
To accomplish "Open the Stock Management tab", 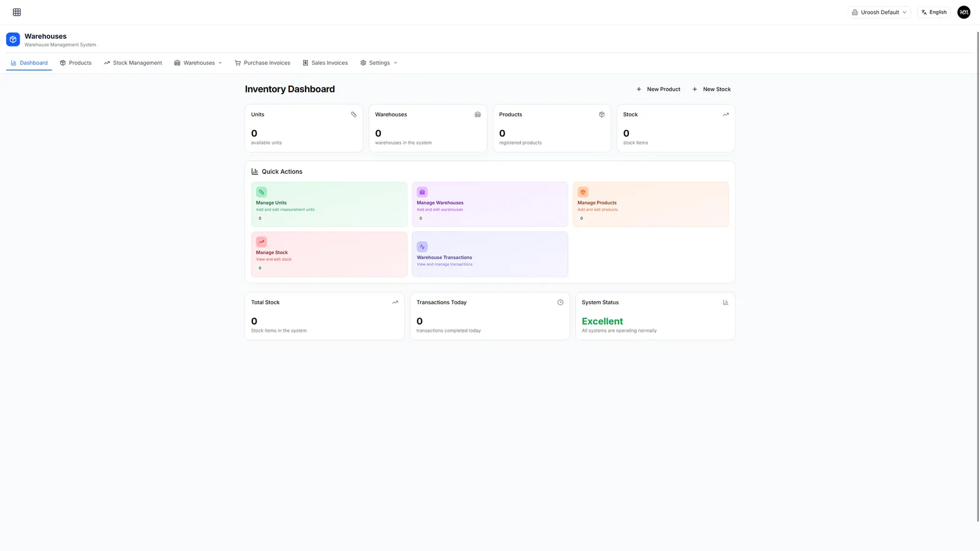I will (133, 63).
